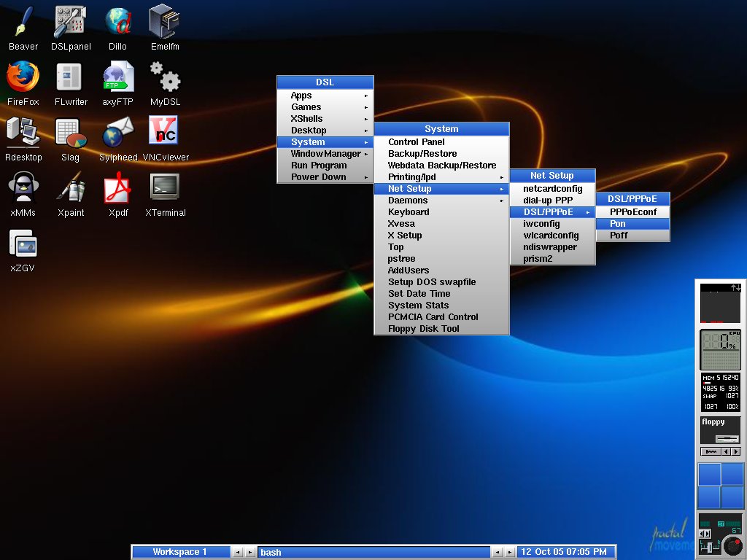Expand the WindowManager submenu
The image size is (747, 560).
[x=325, y=154]
